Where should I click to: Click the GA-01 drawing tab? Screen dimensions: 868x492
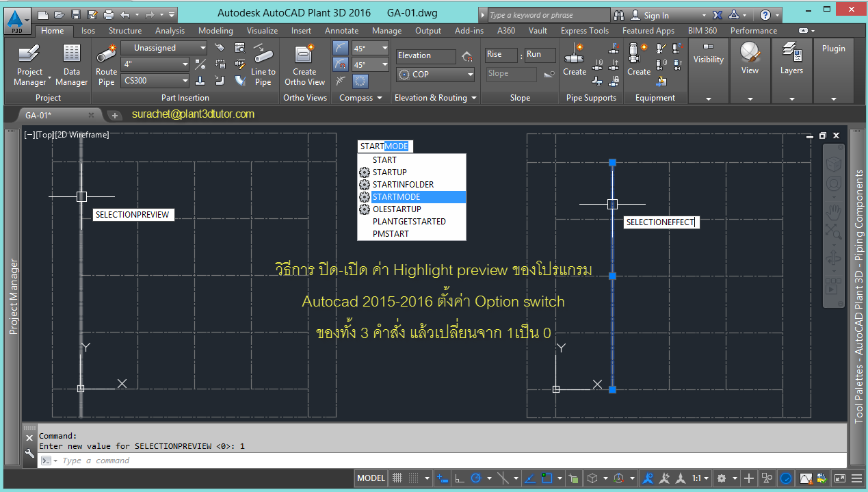(x=38, y=116)
